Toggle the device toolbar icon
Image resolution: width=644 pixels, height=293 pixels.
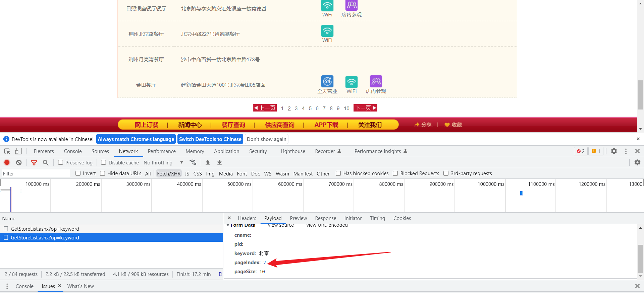tap(18, 151)
